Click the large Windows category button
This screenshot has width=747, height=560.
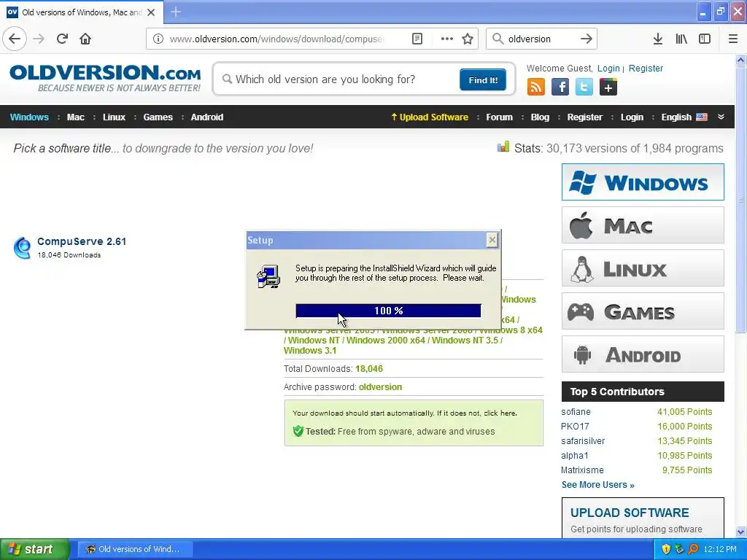pos(643,182)
